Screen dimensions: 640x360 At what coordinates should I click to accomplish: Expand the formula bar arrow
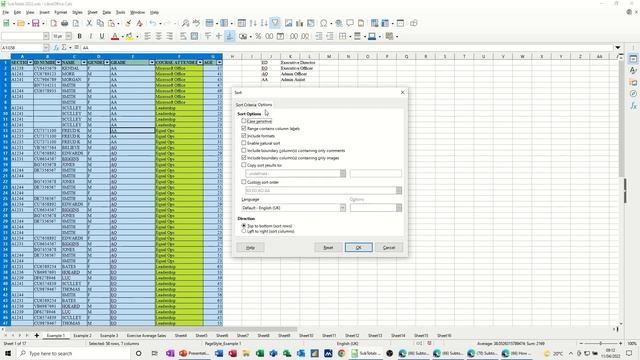click(x=618, y=48)
